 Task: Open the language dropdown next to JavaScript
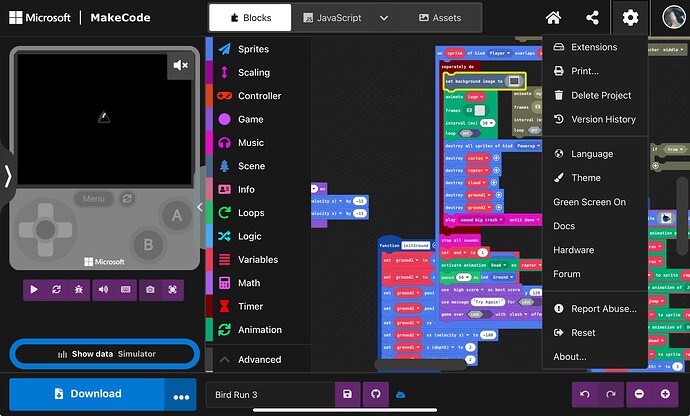coord(384,18)
